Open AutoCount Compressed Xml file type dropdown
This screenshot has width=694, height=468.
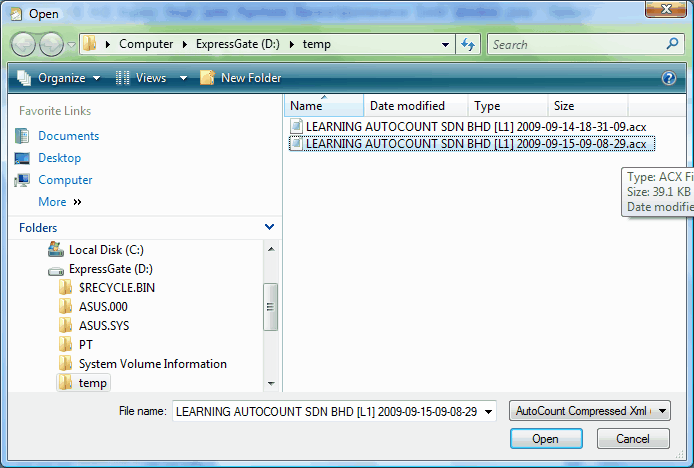click(x=590, y=411)
